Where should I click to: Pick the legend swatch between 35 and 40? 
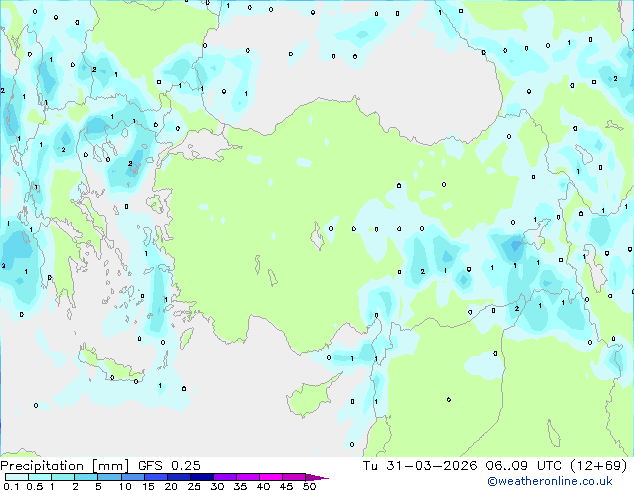click(247, 477)
